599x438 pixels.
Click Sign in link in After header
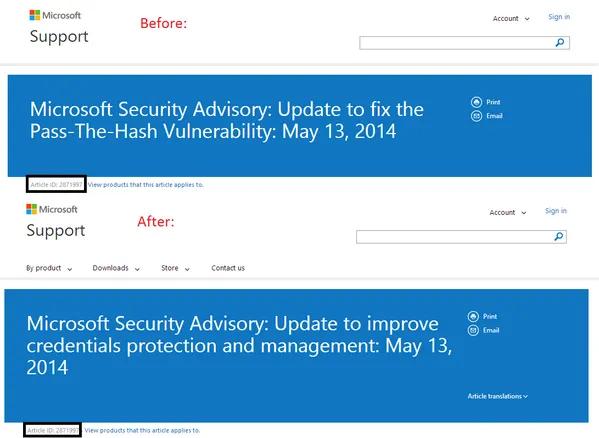click(556, 211)
